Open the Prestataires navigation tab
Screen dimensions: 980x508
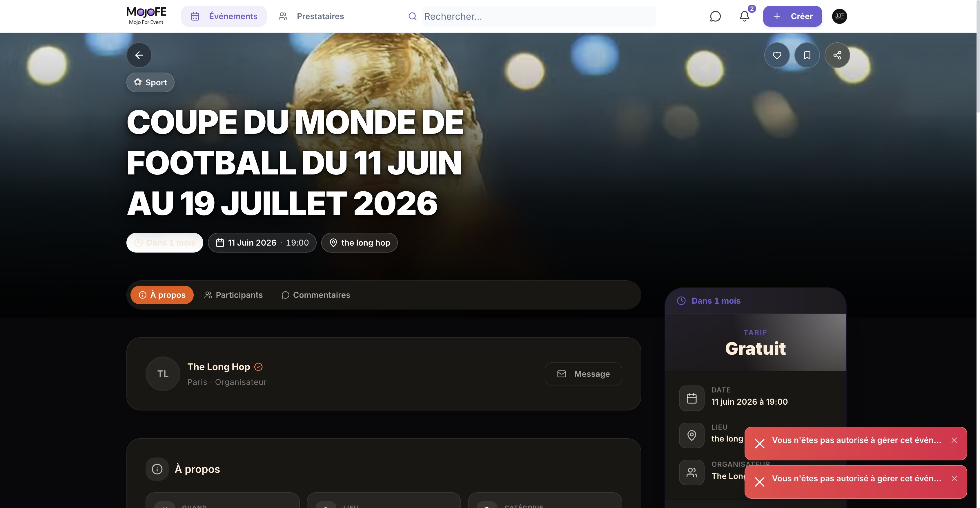tap(311, 16)
